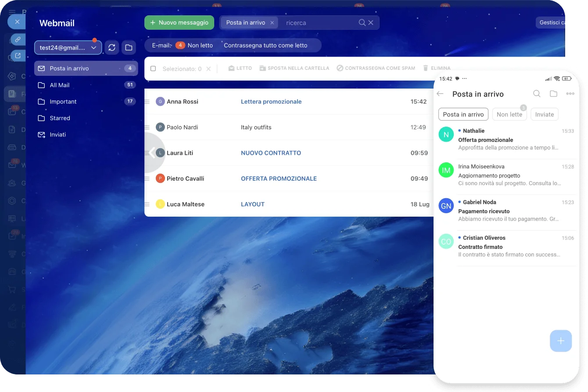Open Gabriel Noda's Pagamento ricevuto message

pyautogui.click(x=507, y=210)
